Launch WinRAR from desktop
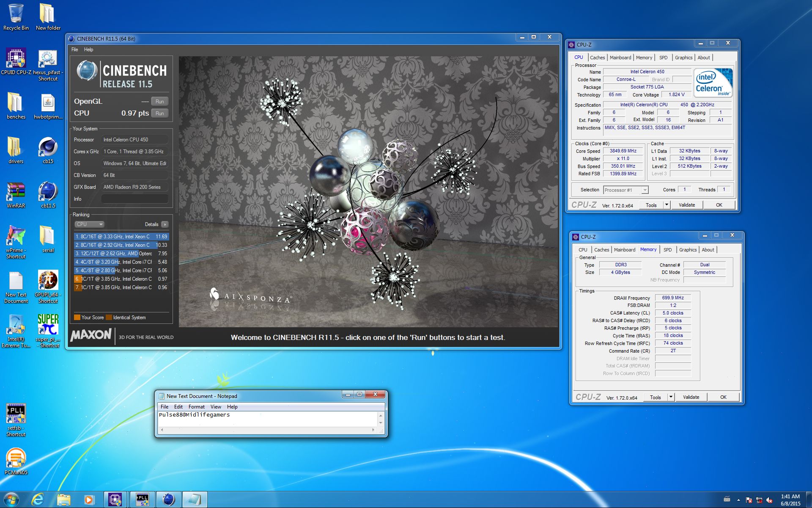Viewport: 812px width, 508px height. 16,195
